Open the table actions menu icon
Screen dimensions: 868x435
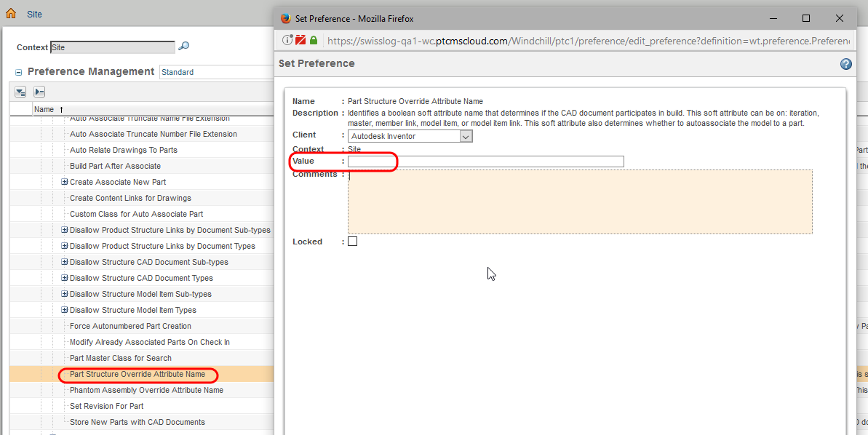[x=20, y=92]
